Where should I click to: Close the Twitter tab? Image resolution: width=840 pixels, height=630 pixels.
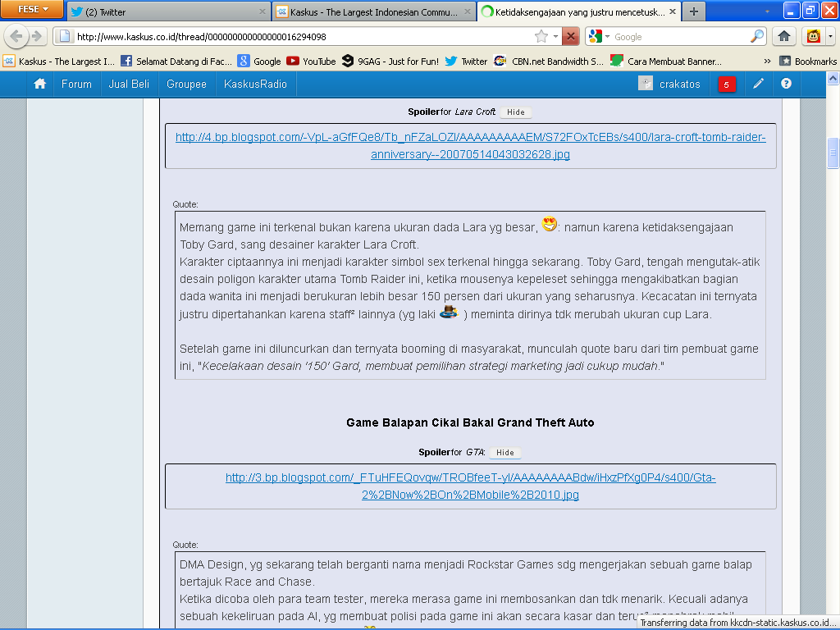[x=262, y=11]
